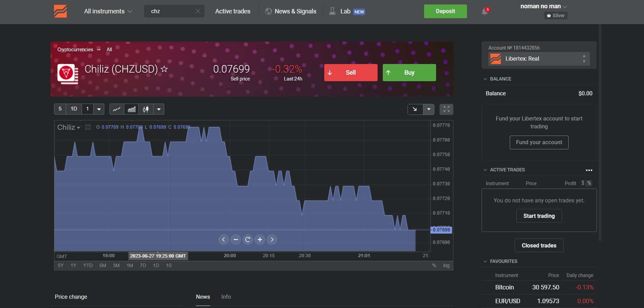Clear the chz search field
Viewport: 644px width, 308px height.
[198, 11]
